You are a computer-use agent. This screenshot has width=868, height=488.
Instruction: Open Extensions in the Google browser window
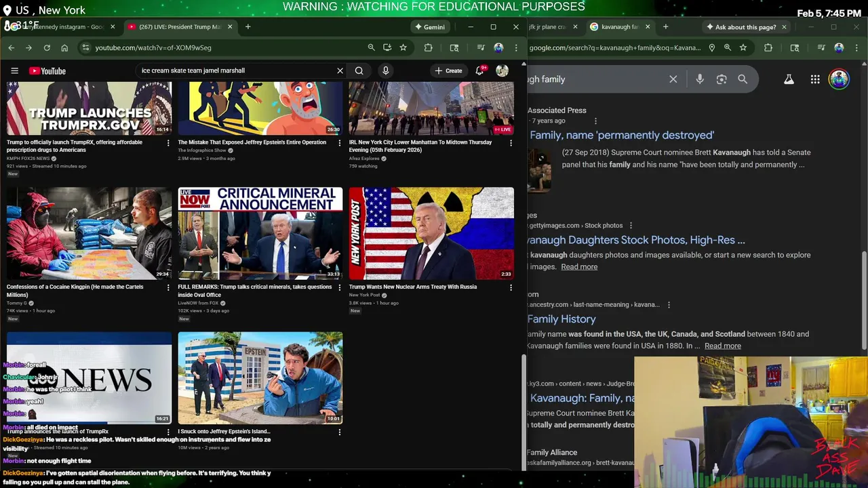pos(768,47)
